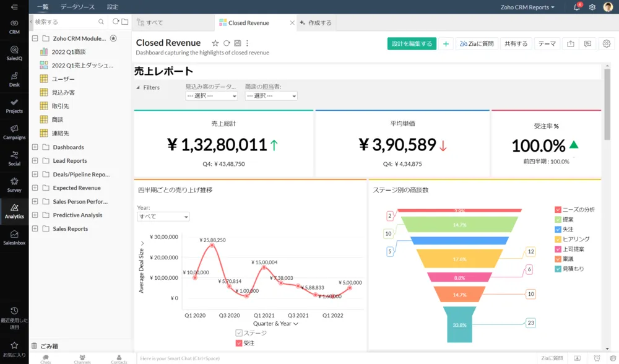Click the teal 見積もり funnel segment
Viewport: 619px width, 364px height.
pyautogui.click(x=459, y=324)
